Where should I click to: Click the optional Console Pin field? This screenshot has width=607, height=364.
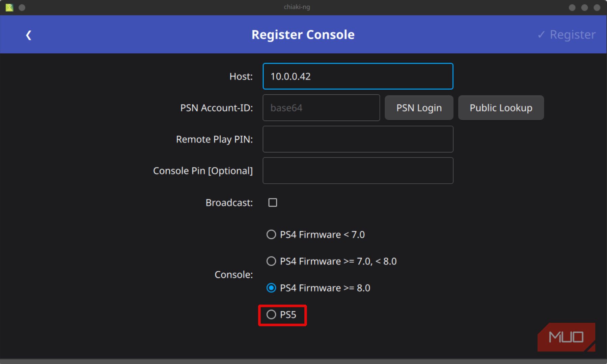[358, 171]
